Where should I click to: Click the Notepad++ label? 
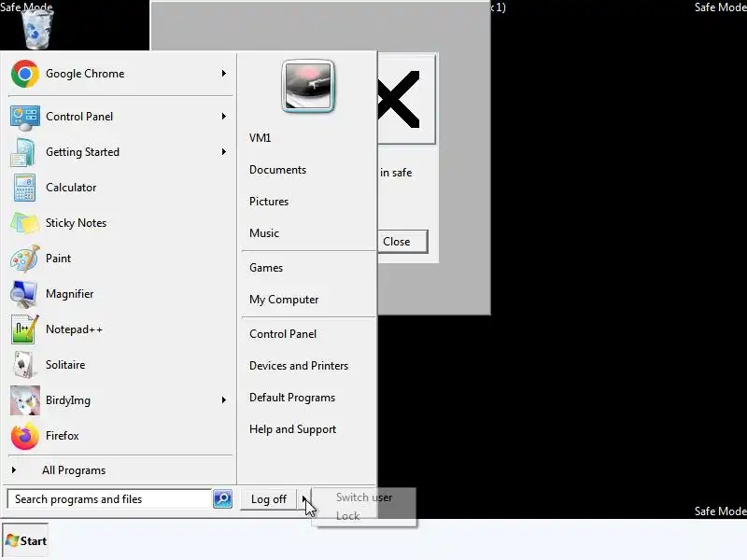tap(75, 329)
